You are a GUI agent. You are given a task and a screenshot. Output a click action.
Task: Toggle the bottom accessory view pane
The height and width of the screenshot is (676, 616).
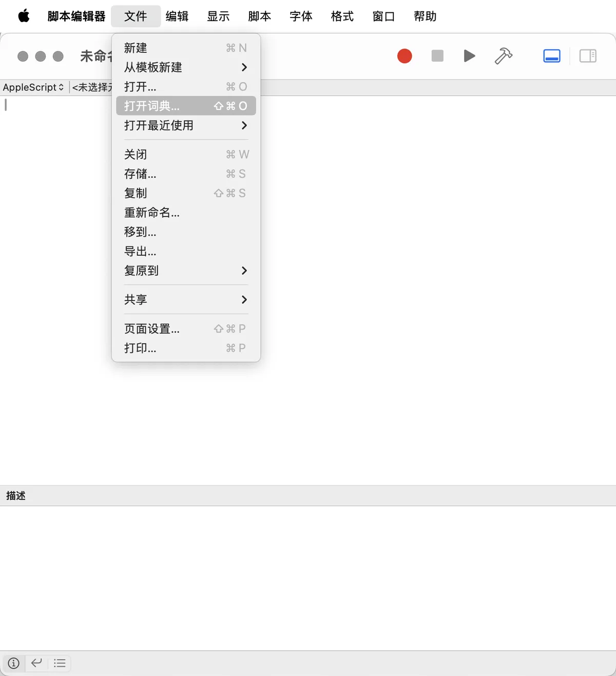(552, 55)
